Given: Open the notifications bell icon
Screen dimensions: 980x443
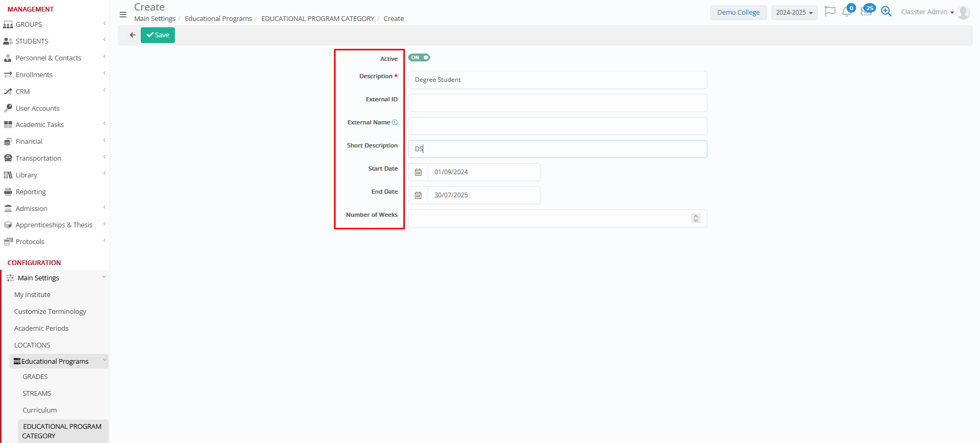Looking at the screenshot, I should [847, 12].
